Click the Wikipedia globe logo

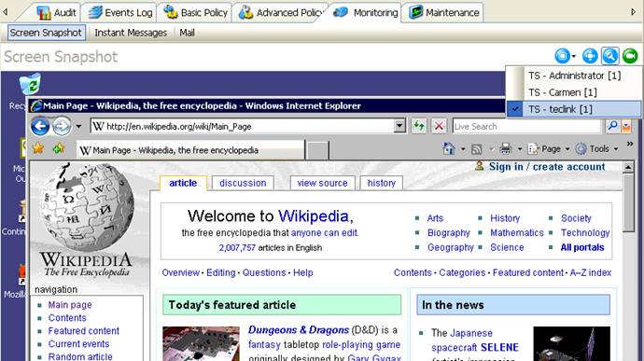tap(87, 206)
